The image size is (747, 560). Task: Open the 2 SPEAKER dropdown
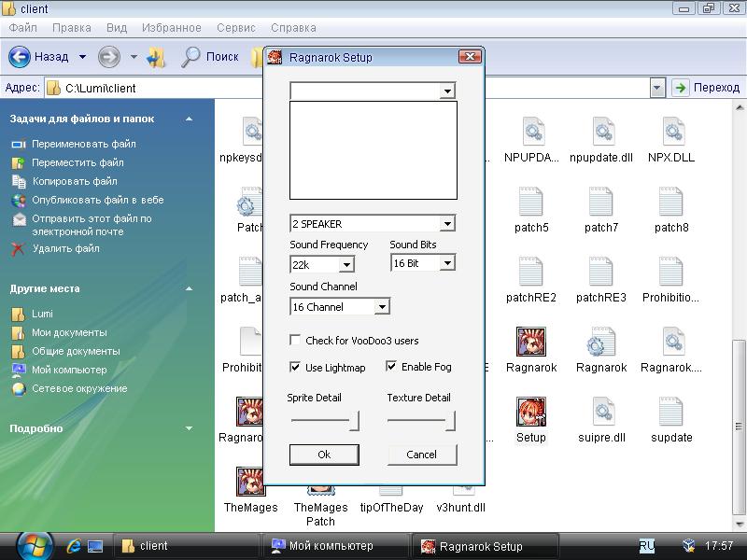[x=447, y=223]
